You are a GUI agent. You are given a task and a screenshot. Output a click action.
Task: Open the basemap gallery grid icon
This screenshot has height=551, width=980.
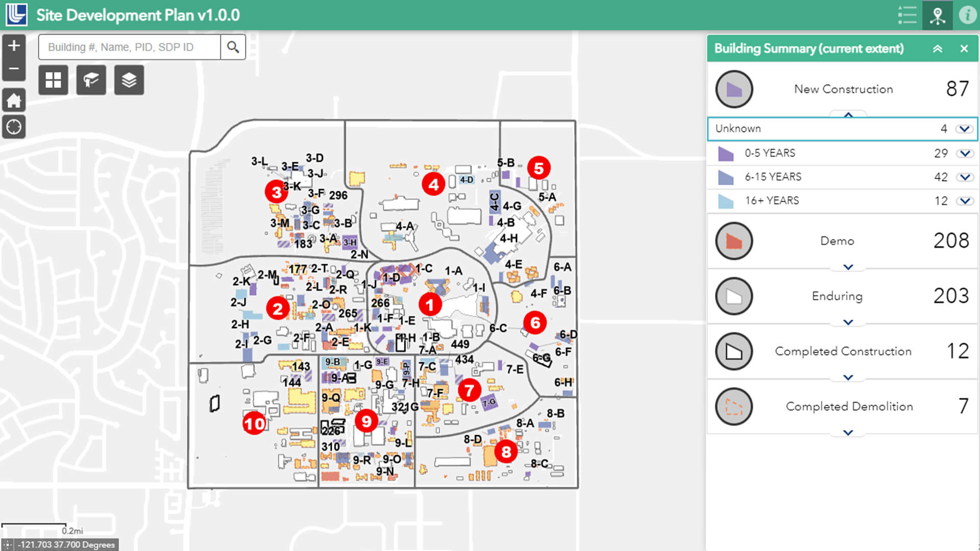[53, 80]
